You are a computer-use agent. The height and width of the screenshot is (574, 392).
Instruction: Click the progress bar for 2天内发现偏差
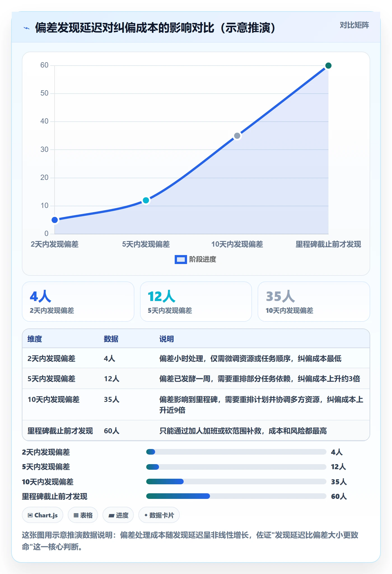pyautogui.click(x=236, y=452)
